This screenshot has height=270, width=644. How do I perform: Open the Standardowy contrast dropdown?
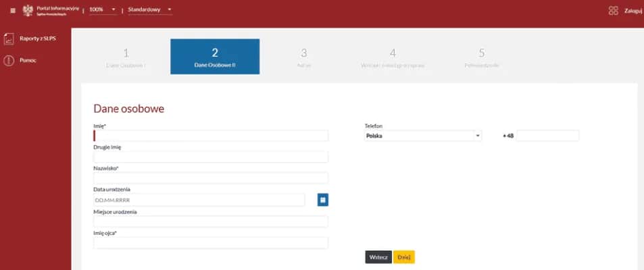(x=150, y=9)
